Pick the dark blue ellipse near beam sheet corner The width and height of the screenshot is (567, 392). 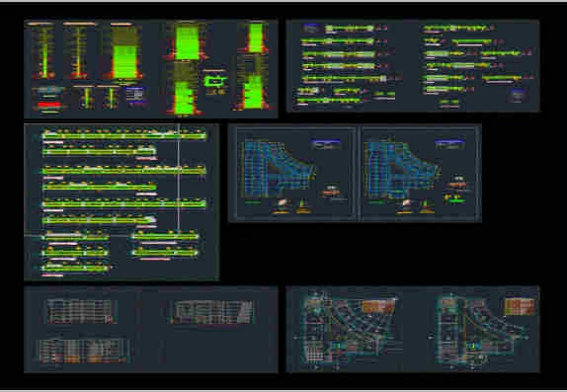tap(518, 96)
